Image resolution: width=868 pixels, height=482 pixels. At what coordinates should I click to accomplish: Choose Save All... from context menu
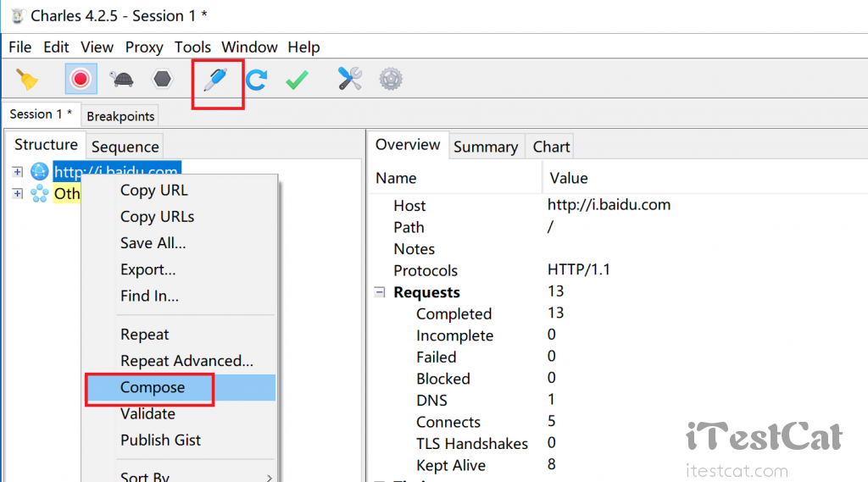181,243
